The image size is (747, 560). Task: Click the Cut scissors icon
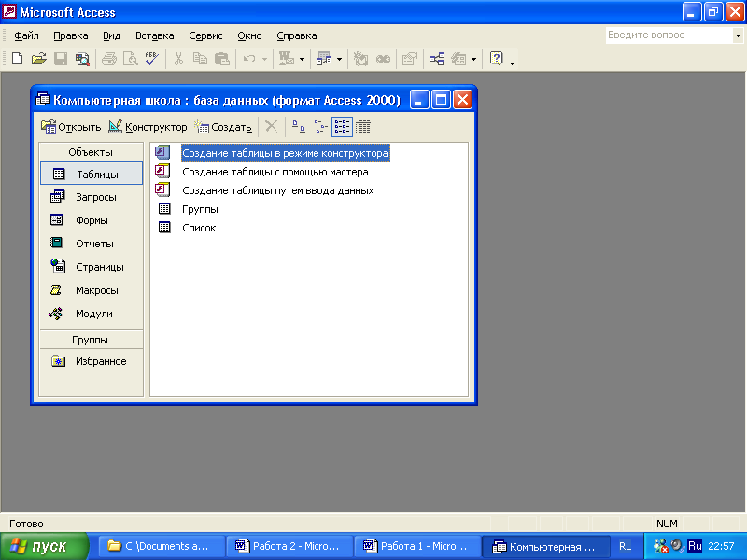[x=178, y=59]
